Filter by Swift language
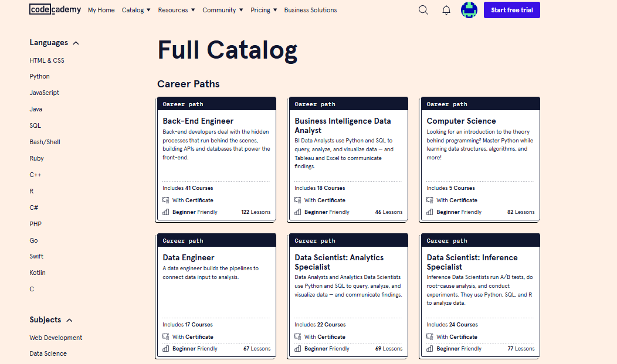This screenshot has width=617, height=364. 36,256
